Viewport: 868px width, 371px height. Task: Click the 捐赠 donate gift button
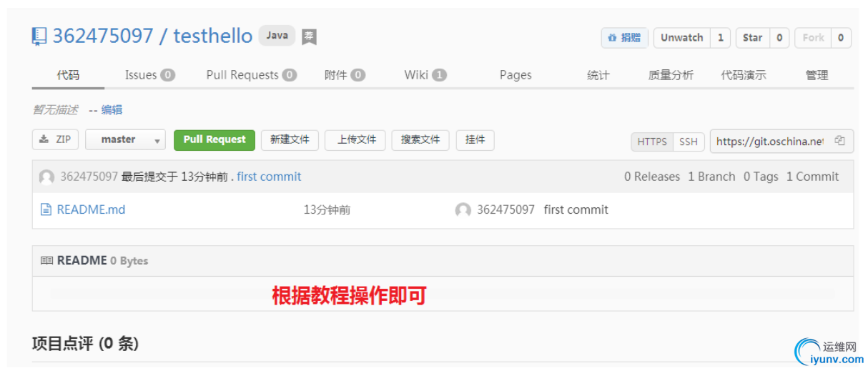pyautogui.click(x=624, y=38)
